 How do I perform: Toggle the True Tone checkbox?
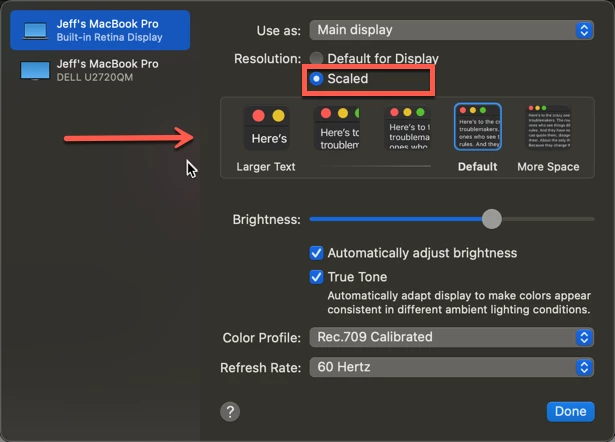[x=316, y=277]
